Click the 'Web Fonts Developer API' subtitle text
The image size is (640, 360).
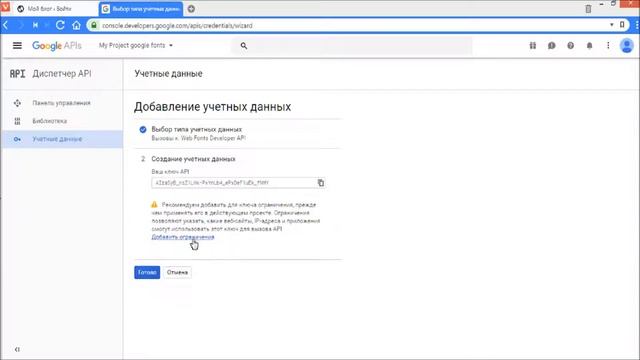[x=213, y=138]
